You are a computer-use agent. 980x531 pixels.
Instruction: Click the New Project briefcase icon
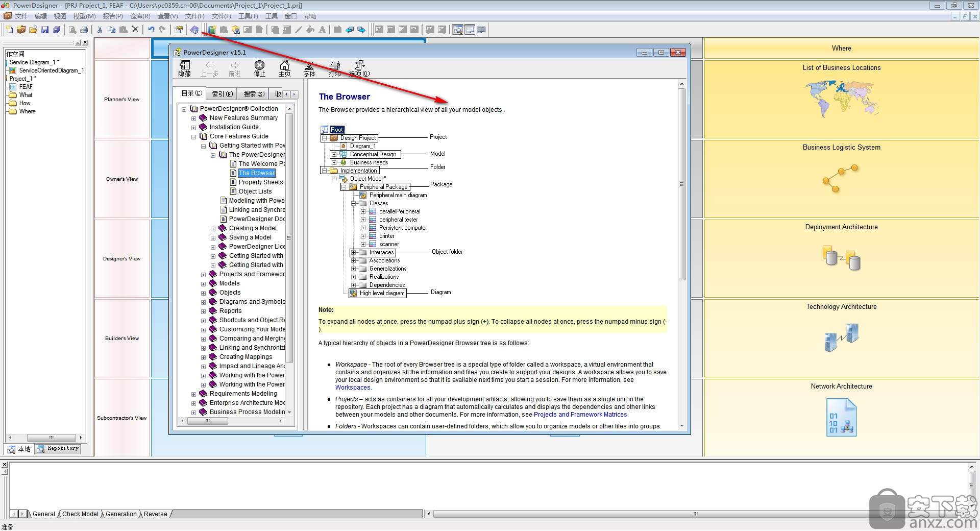click(x=21, y=30)
